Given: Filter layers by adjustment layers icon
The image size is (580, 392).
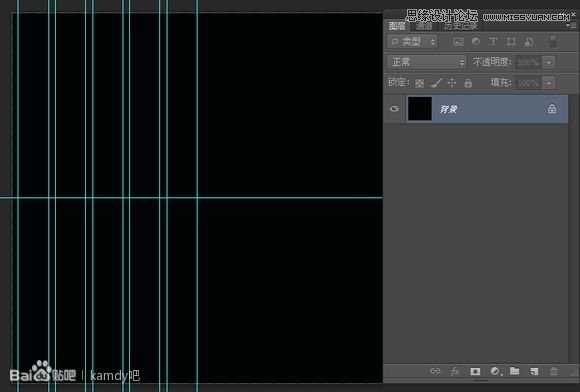Looking at the screenshot, I should click(476, 41).
